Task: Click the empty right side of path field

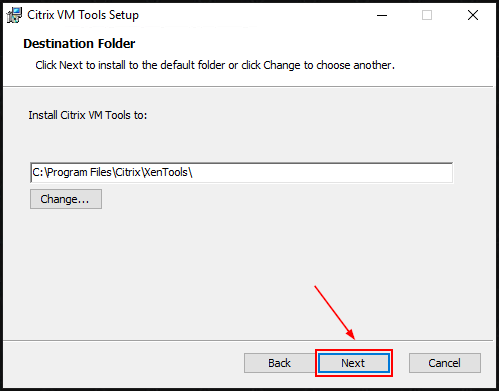Action: [x=322, y=173]
